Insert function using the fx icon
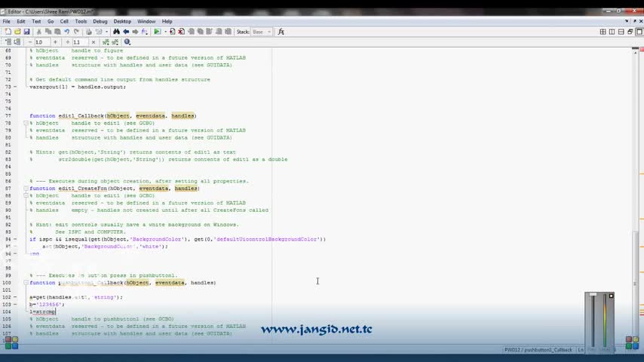Viewport: 644px width, 362px height. click(281, 32)
